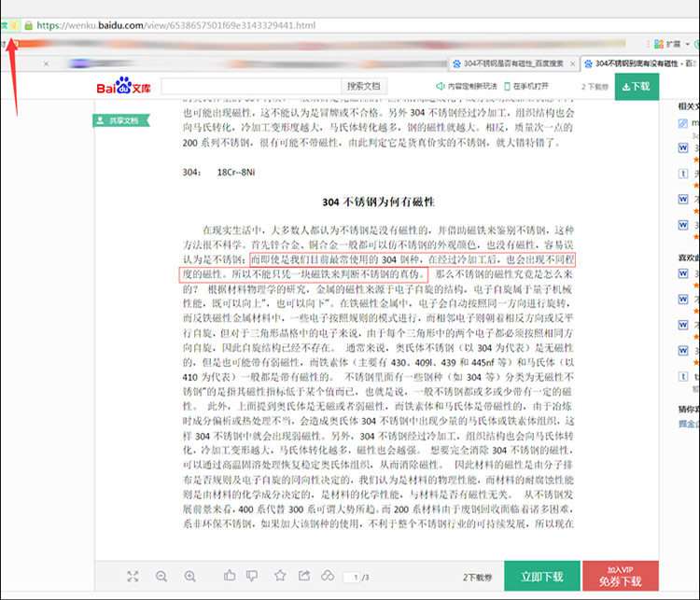Click the 立即下载 button
Screen dimensions: 700x600
(542, 577)
